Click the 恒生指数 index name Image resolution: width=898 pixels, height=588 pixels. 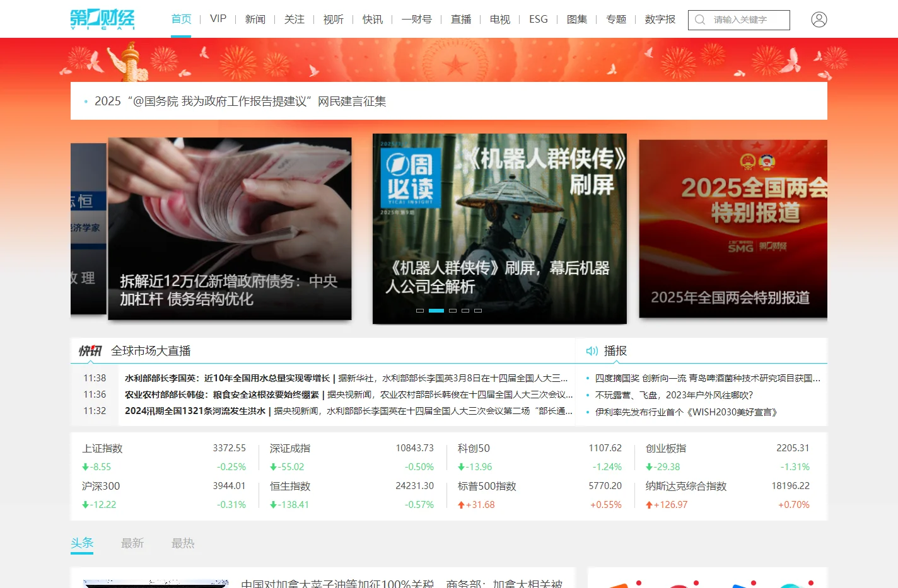290,486
